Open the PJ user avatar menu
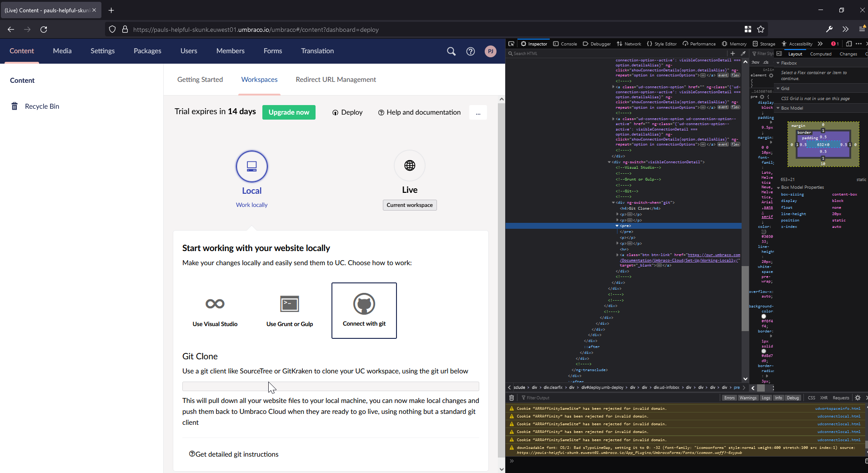This screenshot has width=868, height=473. coord(491,51)
